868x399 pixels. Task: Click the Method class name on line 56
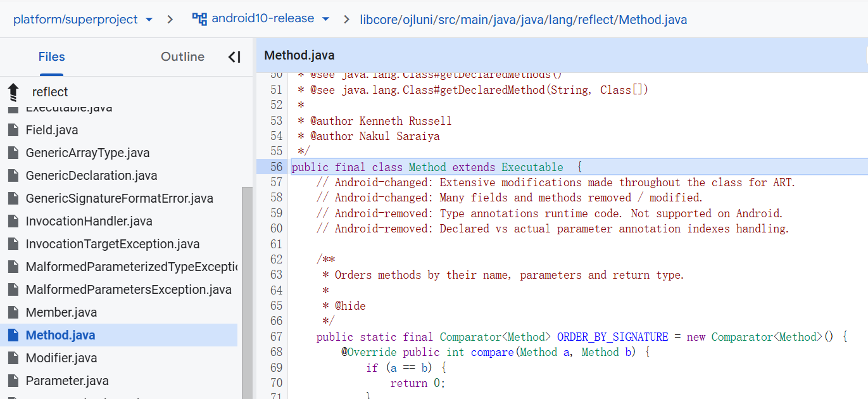click(x=427, y=167)
